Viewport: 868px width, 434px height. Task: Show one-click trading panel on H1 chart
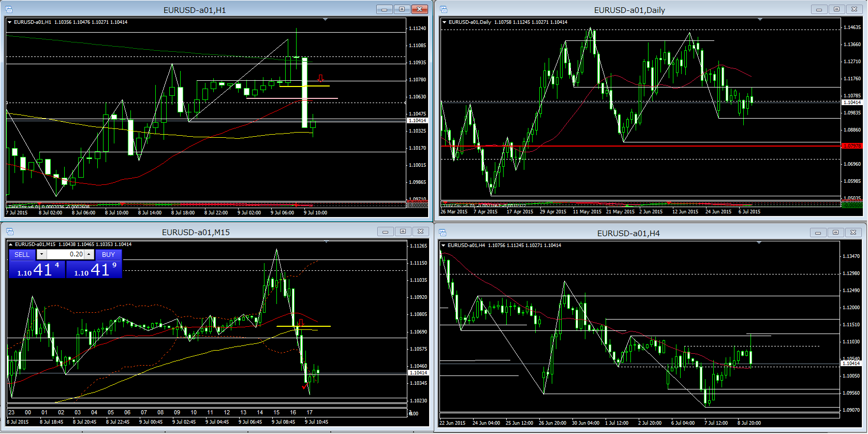(10, 22)
